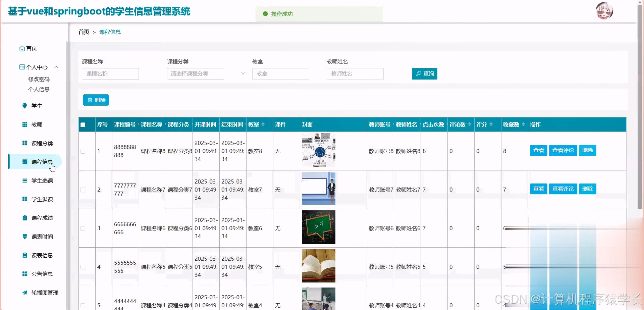Open 修改密码 under personal center

[x=39, y=79]
